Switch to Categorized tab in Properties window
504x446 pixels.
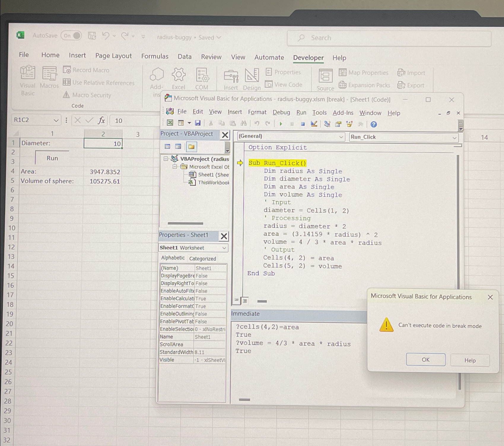(203, 259)
